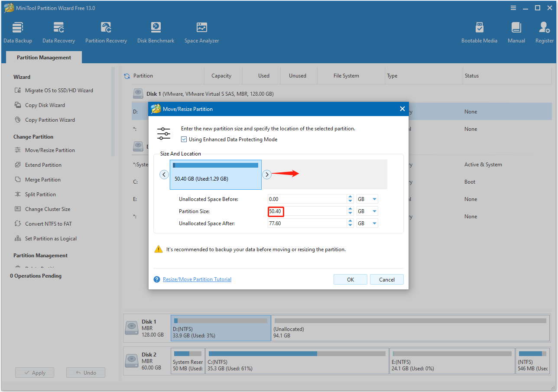The width and height of the screenshot is (558, 392).
Task: Open Partition Recovery
Action: click(106, 31)
